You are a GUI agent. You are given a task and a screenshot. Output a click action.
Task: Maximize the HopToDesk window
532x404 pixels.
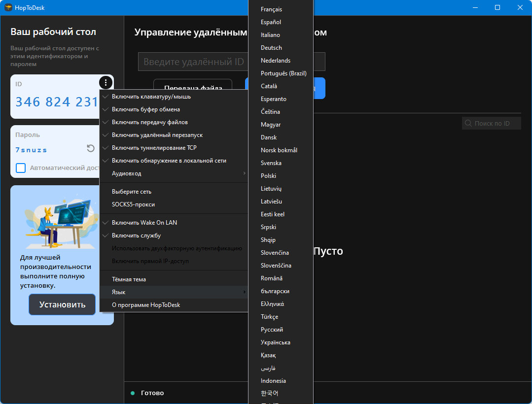point(497,7)
